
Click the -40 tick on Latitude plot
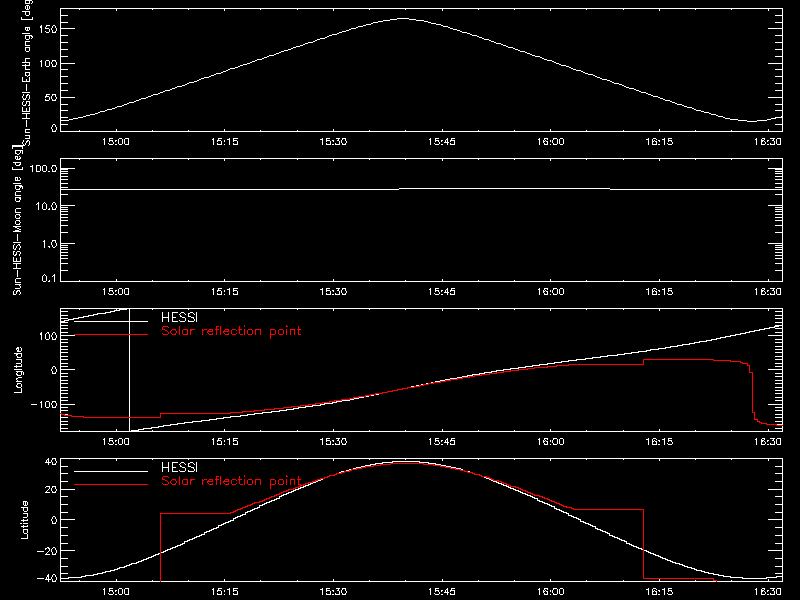tap(47, 579)
